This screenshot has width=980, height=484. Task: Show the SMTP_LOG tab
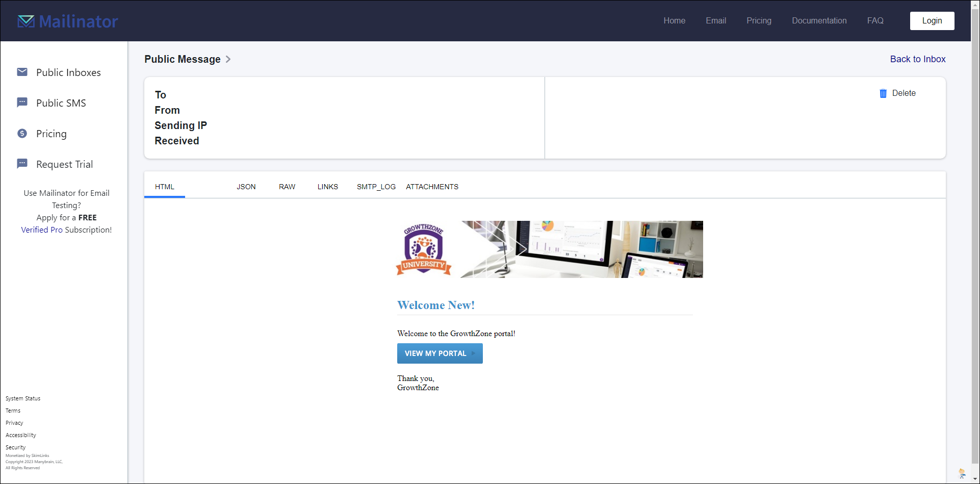376,187
